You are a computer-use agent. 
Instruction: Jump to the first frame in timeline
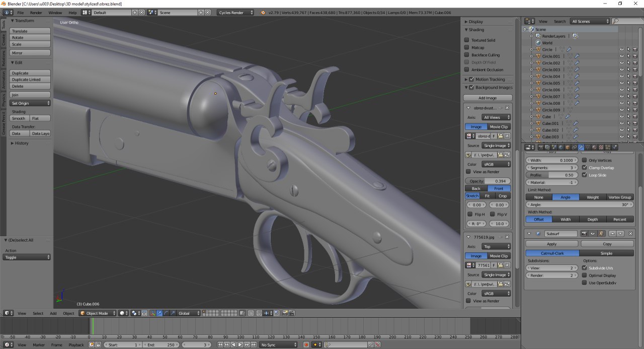(x=220, y=344)
